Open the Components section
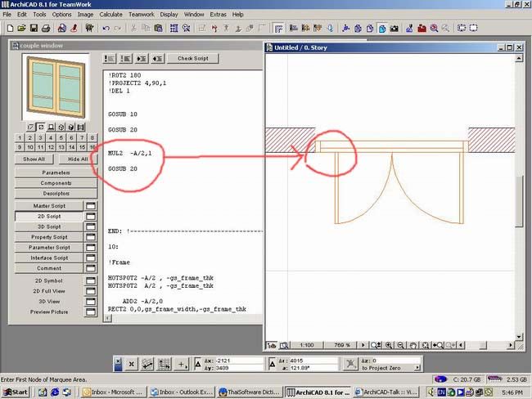The width and height of the screenshot is (532, 399). coord(56,183)
